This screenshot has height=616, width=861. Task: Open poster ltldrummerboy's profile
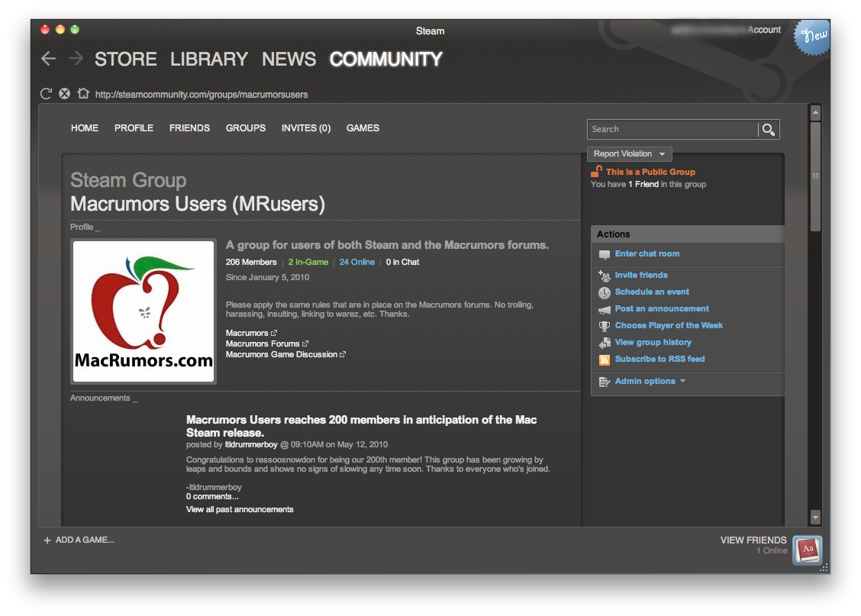[x=251, y=445]
